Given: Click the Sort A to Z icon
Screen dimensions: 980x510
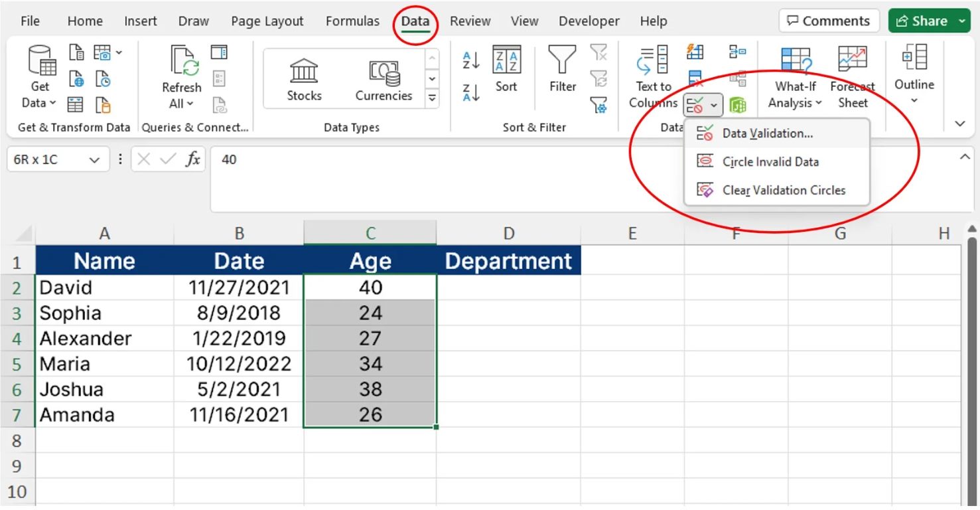Looking at the screenshot, I should click(x=470, y=60).
